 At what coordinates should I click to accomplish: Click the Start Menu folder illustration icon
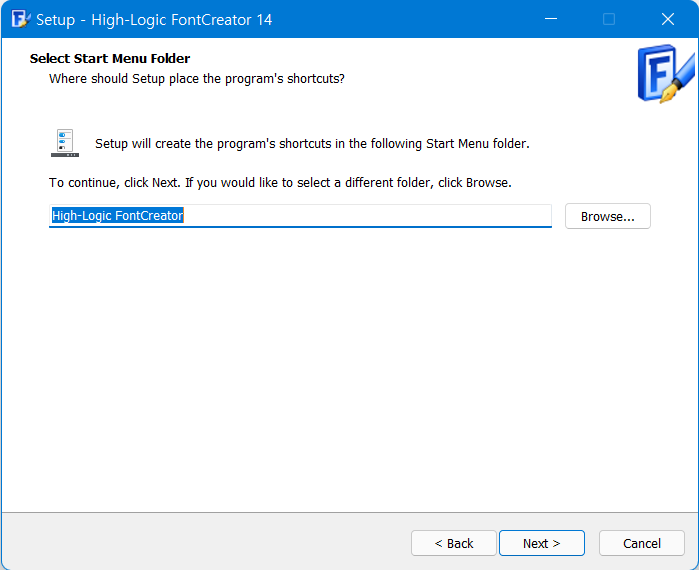(x=65, y=143)
